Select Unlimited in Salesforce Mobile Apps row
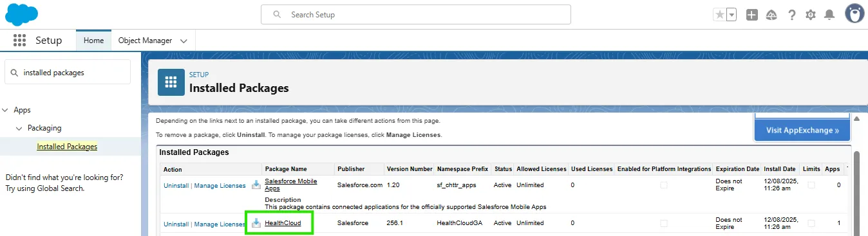 [x=530, y=185]
